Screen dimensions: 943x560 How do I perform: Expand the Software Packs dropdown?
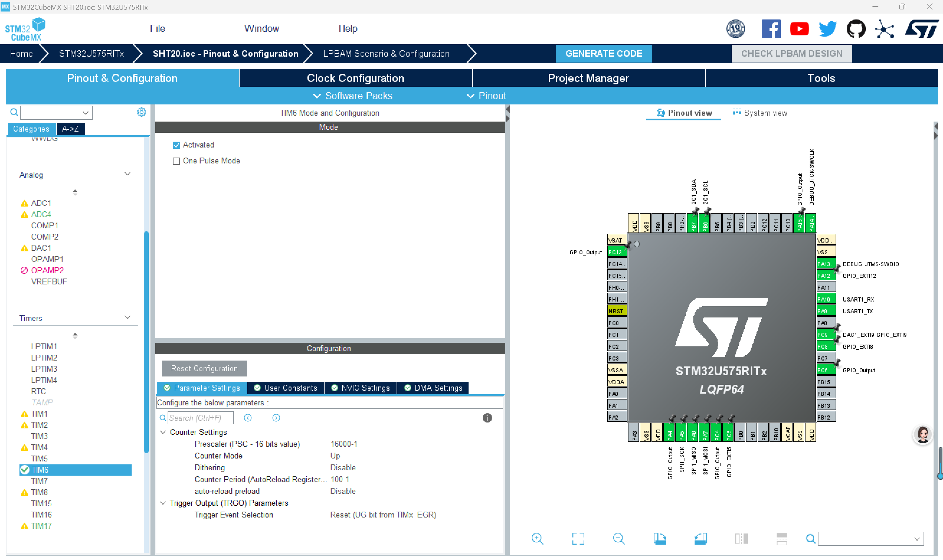tap(353, 96)
